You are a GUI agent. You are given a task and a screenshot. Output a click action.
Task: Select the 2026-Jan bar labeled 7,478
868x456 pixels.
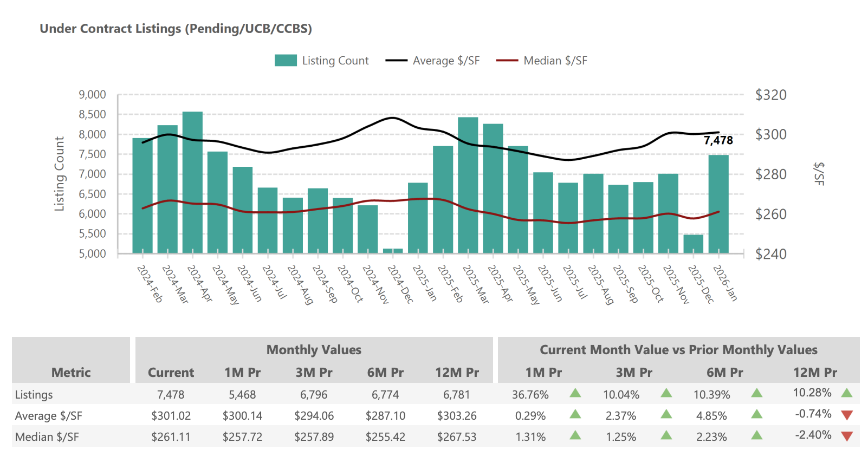[x=718, y=204]
